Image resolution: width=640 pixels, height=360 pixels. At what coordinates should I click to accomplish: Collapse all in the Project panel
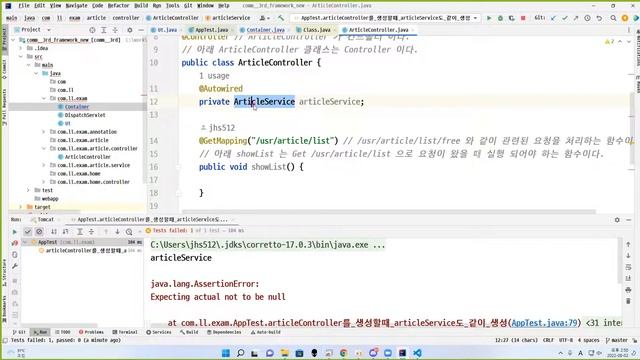point(115,30)
